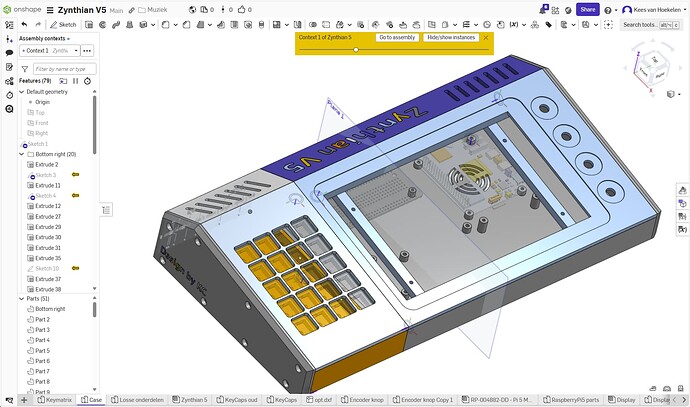Select the Revolve tool

pyautogui.click(x=103, y=25)
